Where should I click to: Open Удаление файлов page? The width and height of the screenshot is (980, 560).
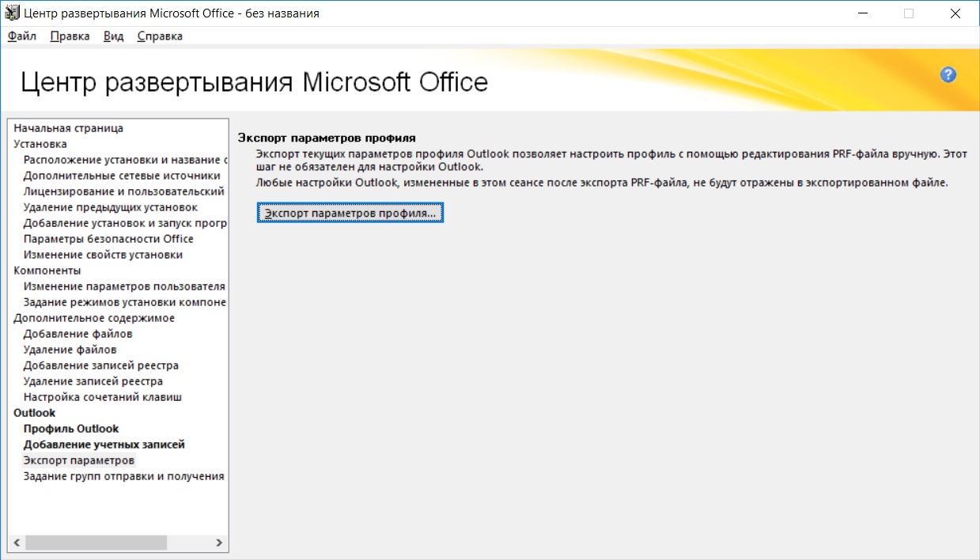(70, 350)
